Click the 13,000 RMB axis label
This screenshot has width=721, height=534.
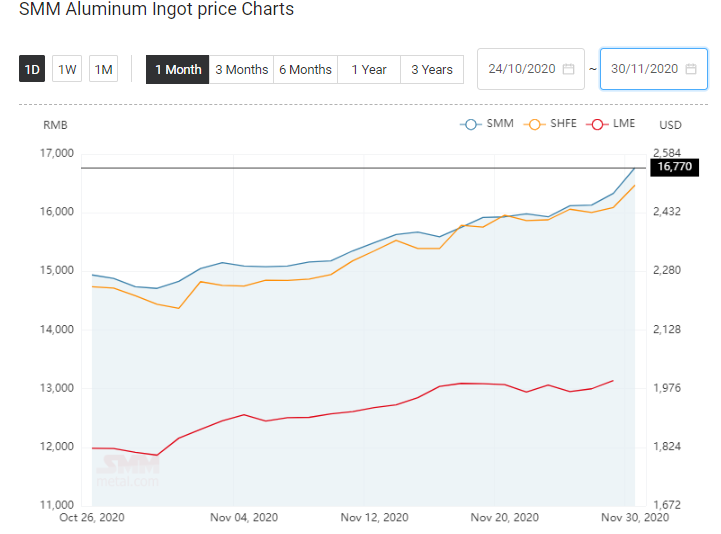(57, 388)
